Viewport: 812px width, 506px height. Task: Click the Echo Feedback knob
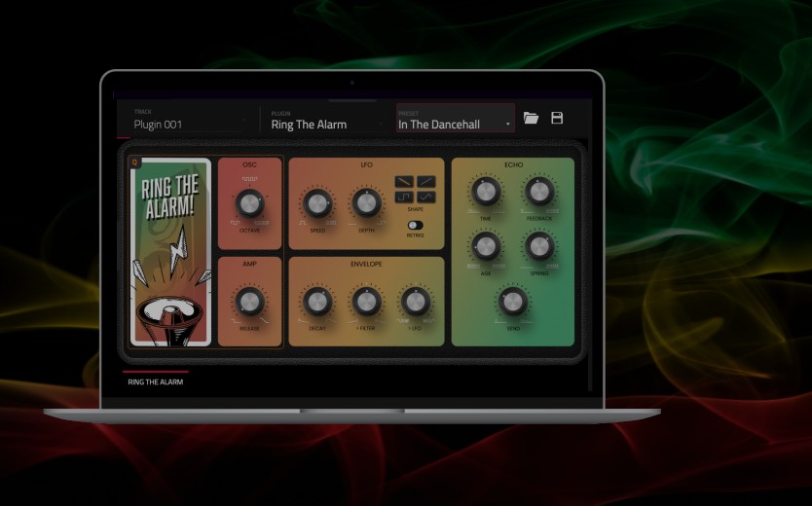click(539, 192)
